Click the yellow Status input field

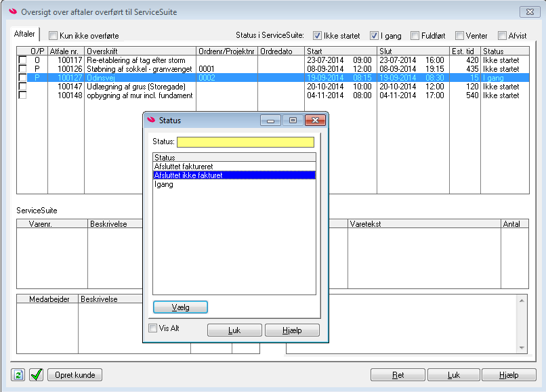coord(245,141)
